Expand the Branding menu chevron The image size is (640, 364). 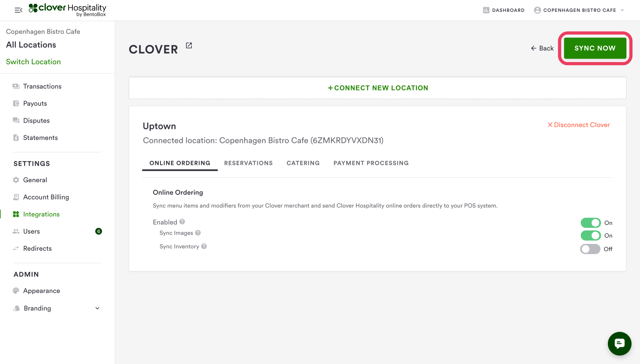(x=97, y=308)
